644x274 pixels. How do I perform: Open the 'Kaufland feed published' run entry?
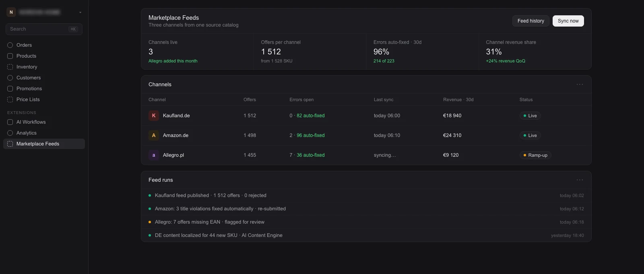point(366,195)
